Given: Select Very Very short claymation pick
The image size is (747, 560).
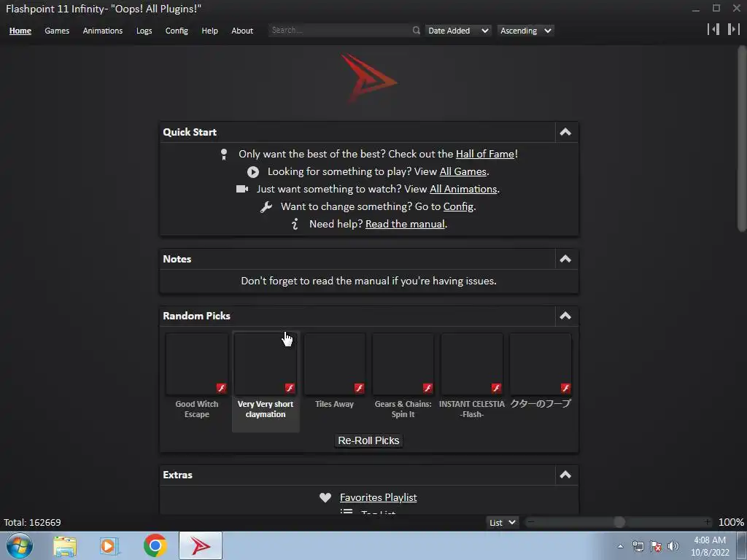Looking at the screenshot, I should tap(266, 382).
